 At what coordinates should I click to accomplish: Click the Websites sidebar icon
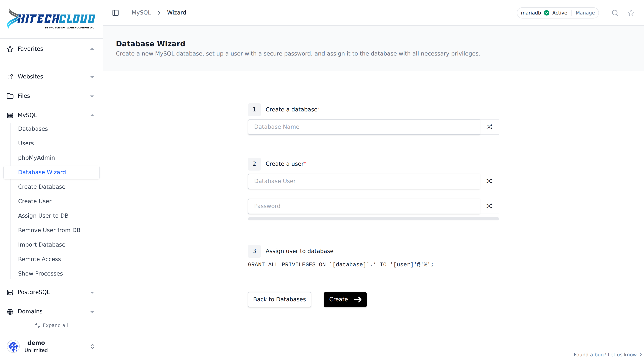[10, 77]
